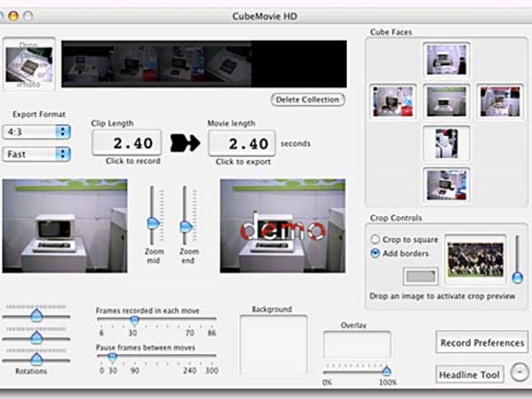Select the left cube face thumbnail

coord(393,101)
